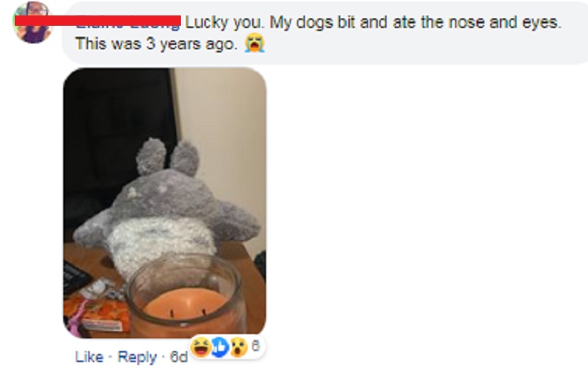
Task: Click the "Lucky you" comment text
Action: [x=225, y=22]
